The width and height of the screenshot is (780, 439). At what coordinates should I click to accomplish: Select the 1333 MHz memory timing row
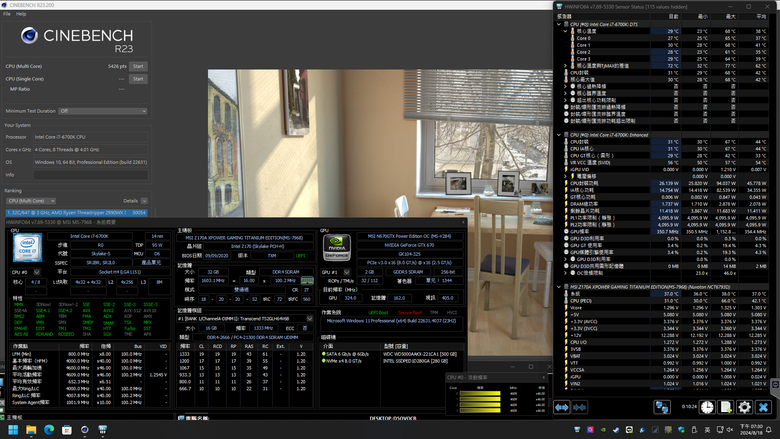pos(245,354)
